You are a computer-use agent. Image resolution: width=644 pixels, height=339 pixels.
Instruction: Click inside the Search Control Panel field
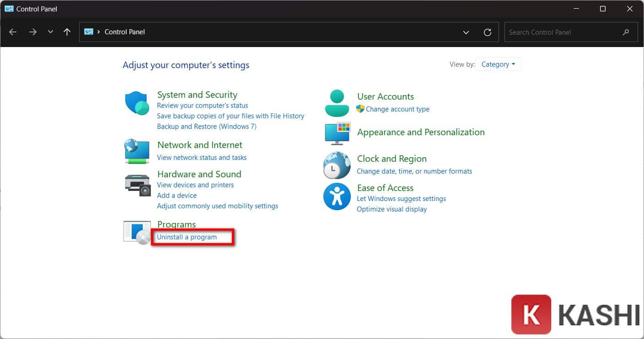pos(558,32)
